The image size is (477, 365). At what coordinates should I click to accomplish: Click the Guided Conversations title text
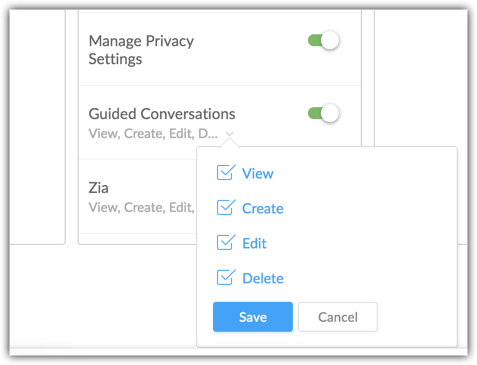[162, 114]
